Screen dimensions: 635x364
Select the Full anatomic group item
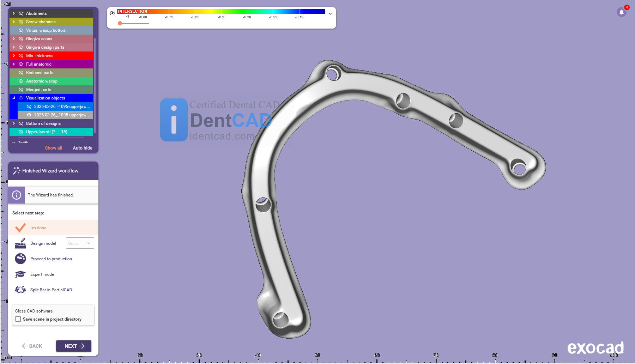point(39,64)
